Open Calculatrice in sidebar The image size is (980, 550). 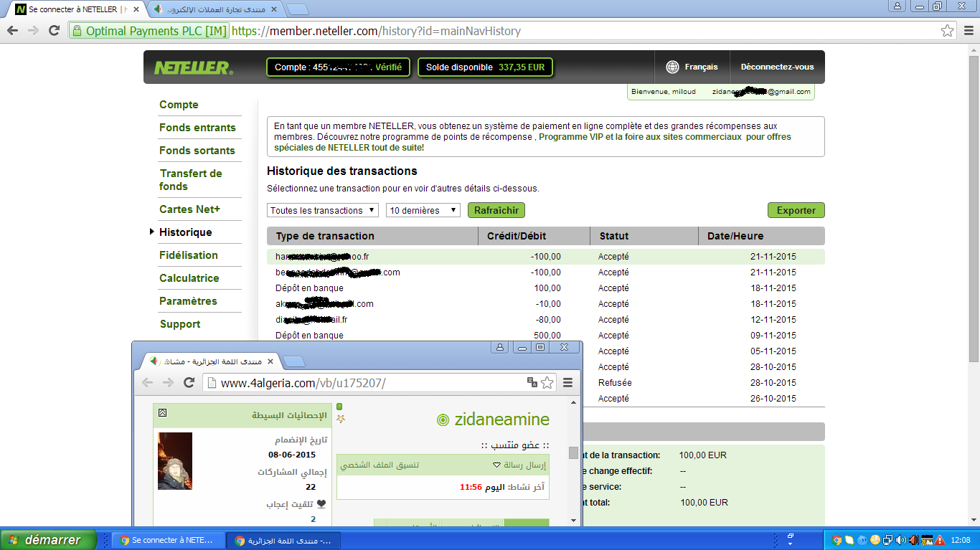tap(189, 278)
